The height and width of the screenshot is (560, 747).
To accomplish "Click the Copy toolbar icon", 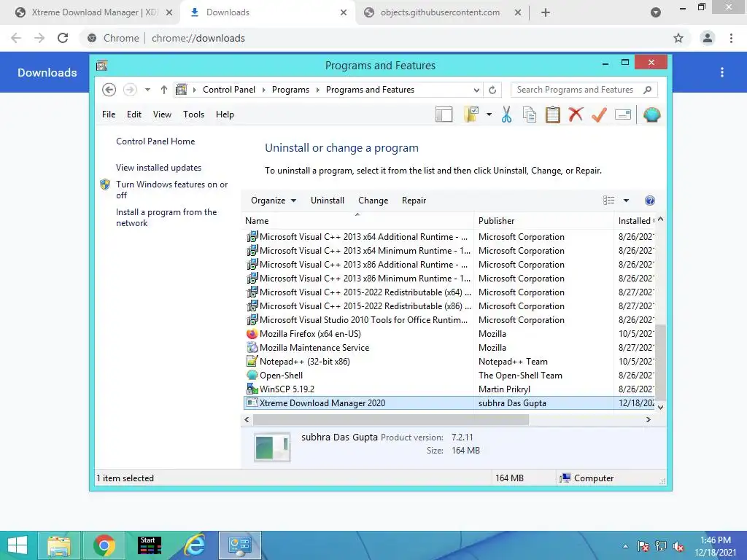I will [530, 114].
